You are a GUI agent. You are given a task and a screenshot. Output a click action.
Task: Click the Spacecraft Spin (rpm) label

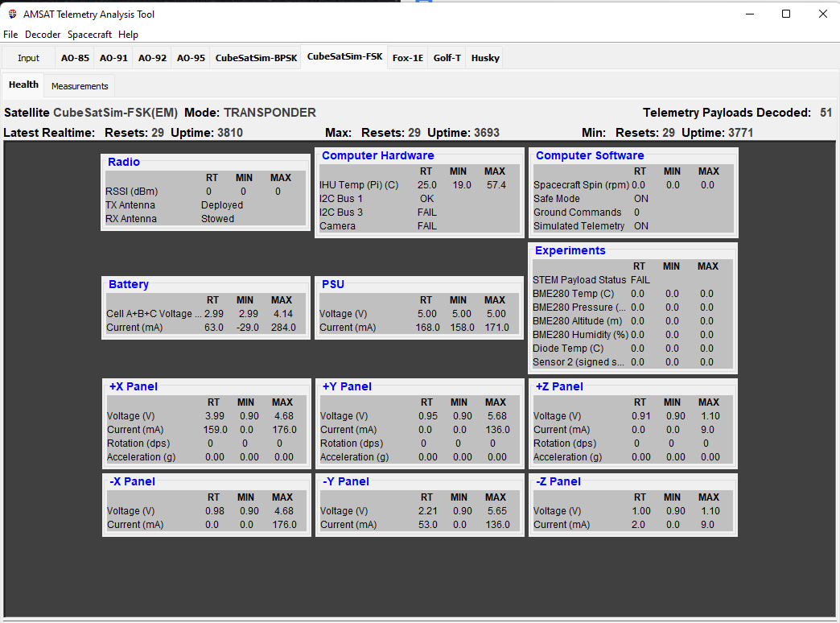(x=581, y=185)
